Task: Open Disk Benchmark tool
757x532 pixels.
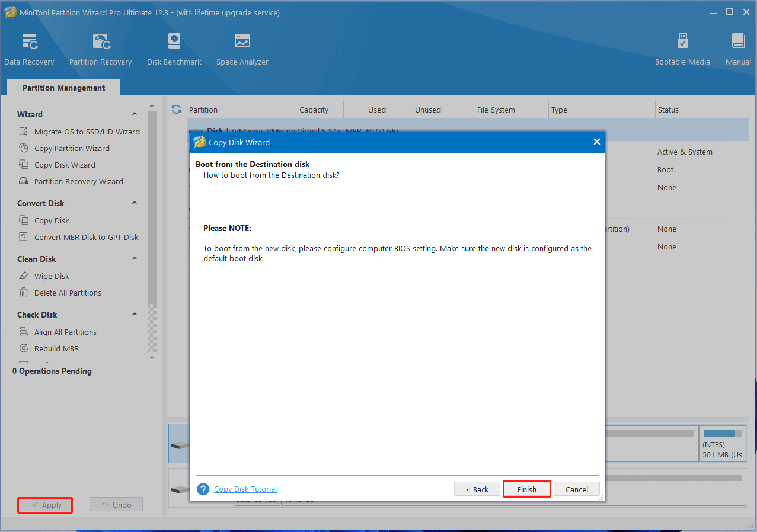Action: 174,49
